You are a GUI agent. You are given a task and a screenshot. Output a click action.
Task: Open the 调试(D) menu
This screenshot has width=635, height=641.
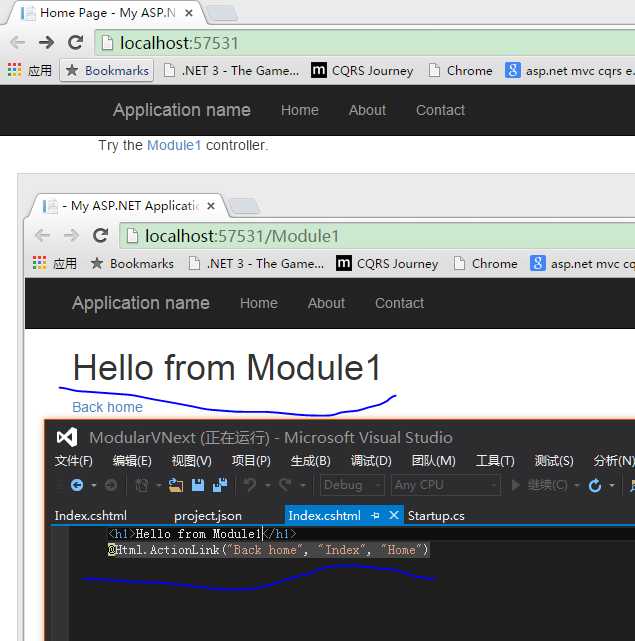tap(371, 461)
